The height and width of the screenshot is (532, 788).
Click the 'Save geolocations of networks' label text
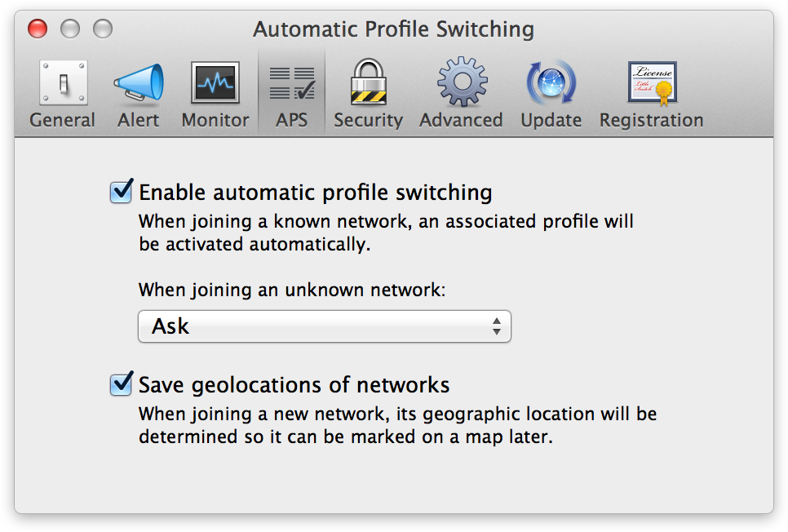point(294,384)
